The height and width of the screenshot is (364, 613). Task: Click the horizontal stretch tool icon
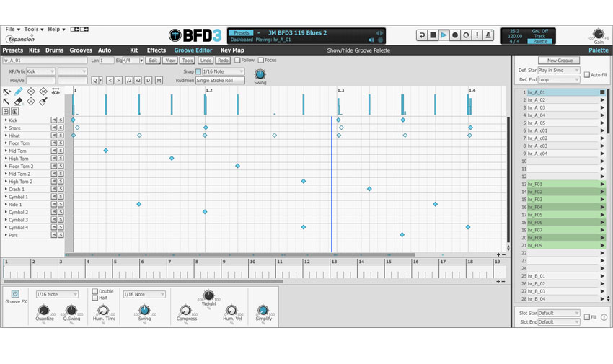(x=56, y=92)
